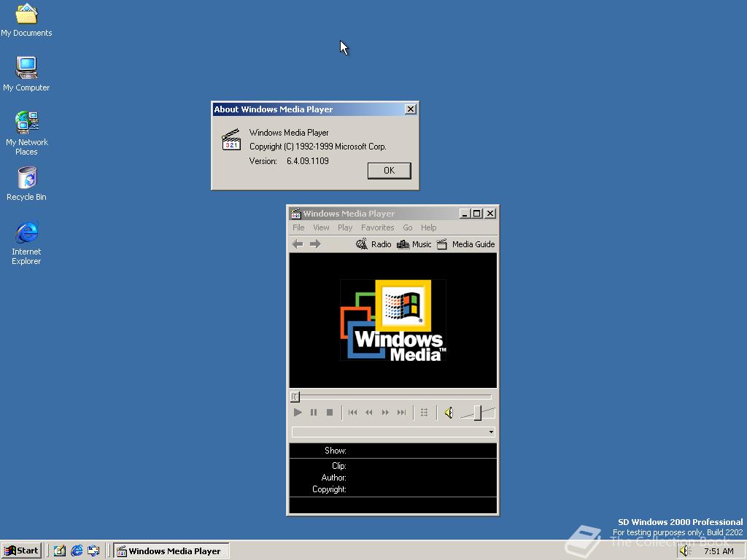
Task: Click the Back arrow in Media Player toolbar
Action: coord(298,244)
